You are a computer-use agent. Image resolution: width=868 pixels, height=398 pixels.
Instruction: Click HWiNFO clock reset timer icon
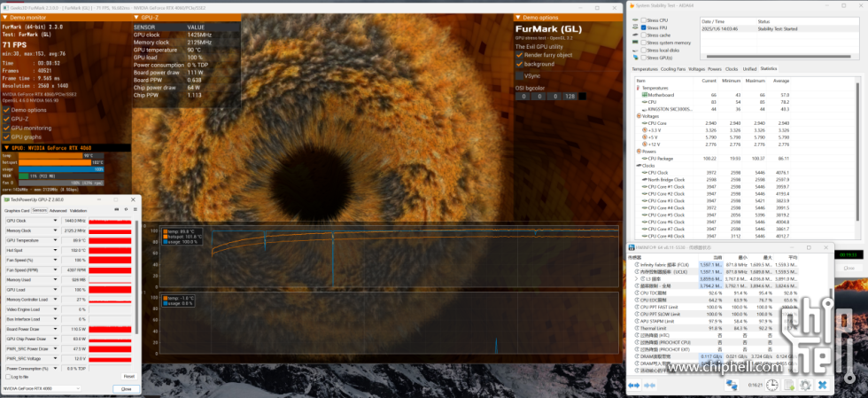pos(771,385)
